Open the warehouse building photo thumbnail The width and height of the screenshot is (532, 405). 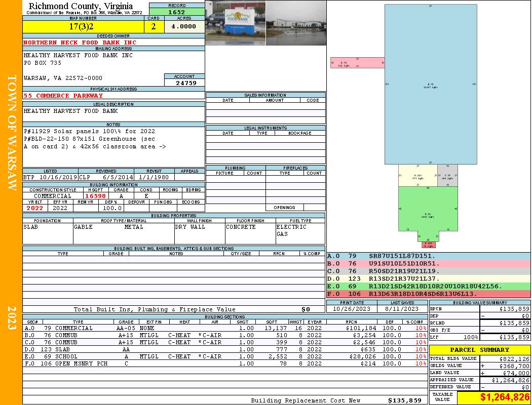(296, 23)
